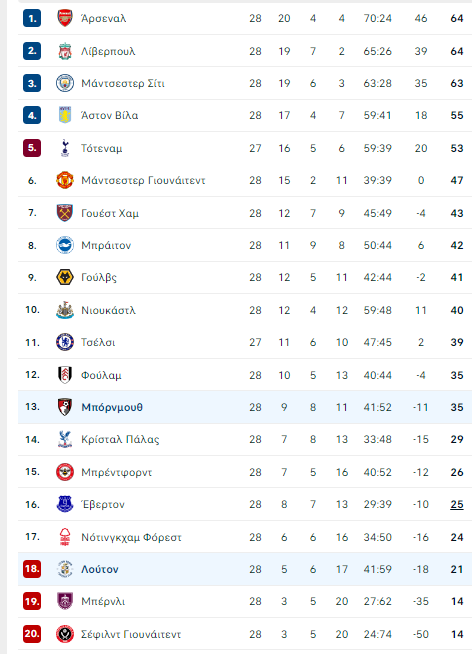Click the Λούτον team name

pyautogui.click(x=100, y=569)
